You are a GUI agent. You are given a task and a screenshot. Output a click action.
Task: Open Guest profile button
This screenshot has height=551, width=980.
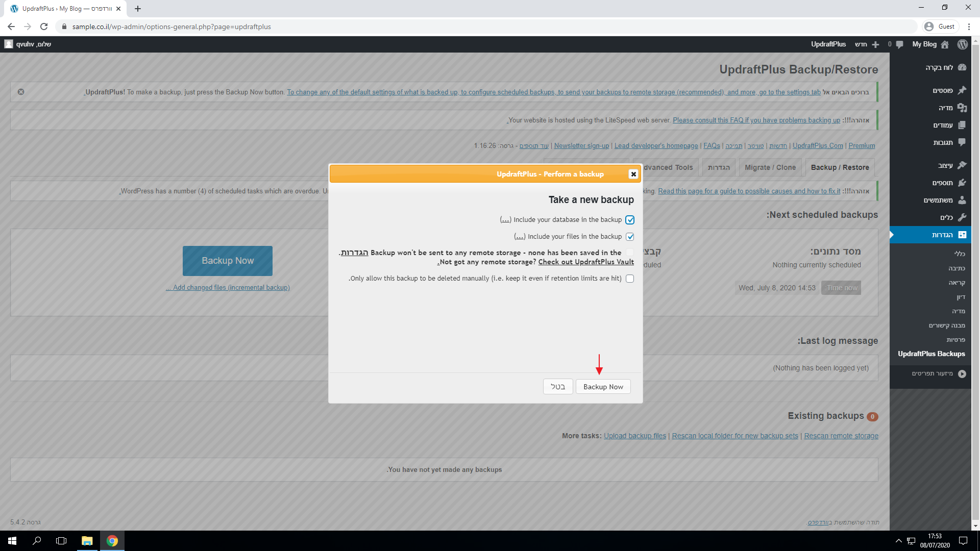point(941,27)
